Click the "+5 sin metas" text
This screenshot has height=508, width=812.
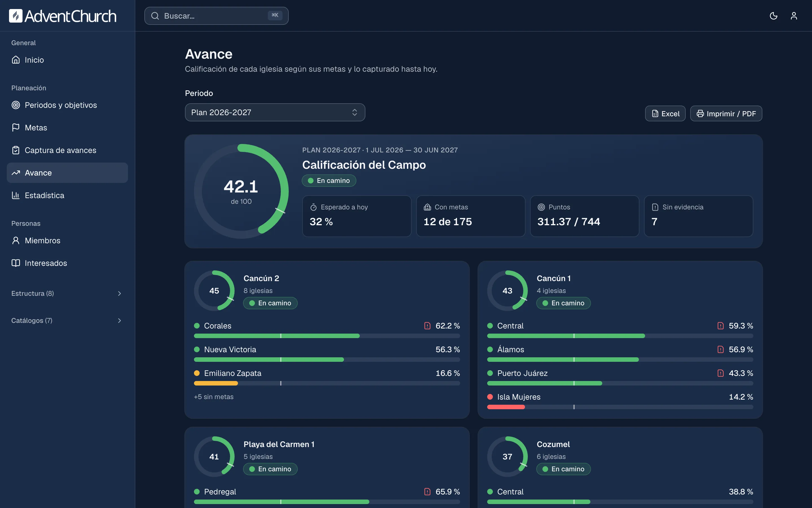214,397
